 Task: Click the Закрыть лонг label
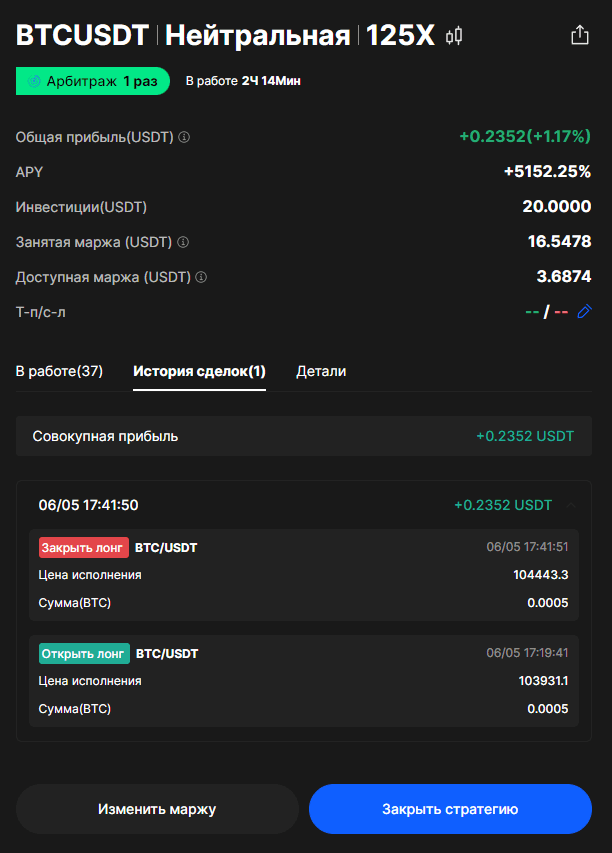click(x=84, y=548)
